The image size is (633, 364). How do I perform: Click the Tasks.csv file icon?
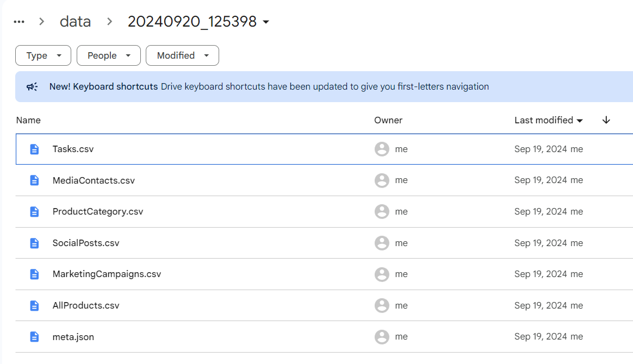coord(34,149)
